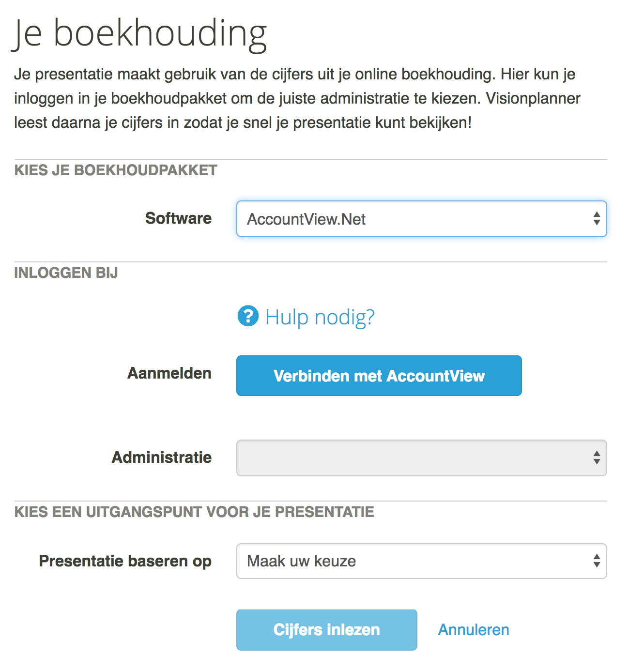Click the arrow stepper on Software select

[597, 219]
